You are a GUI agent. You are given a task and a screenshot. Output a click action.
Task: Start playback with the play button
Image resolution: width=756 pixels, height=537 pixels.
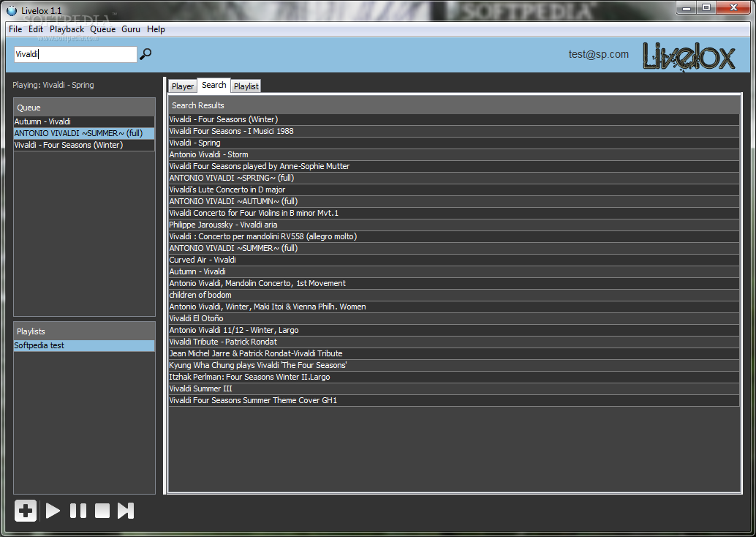53,511
